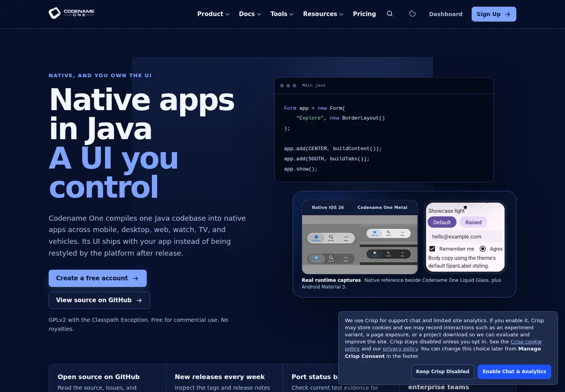
Task: Click the Codename One Metal label
Action: click(382, 208)
